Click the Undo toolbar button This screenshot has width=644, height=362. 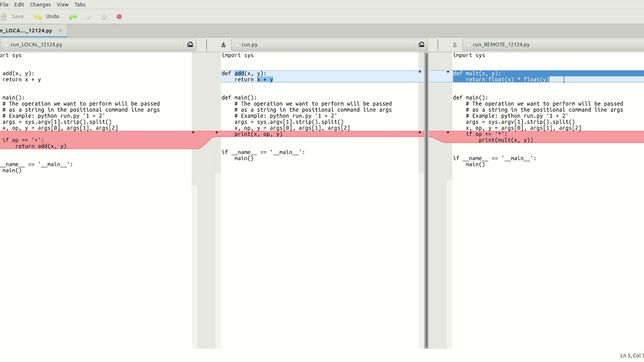[47, 17]
